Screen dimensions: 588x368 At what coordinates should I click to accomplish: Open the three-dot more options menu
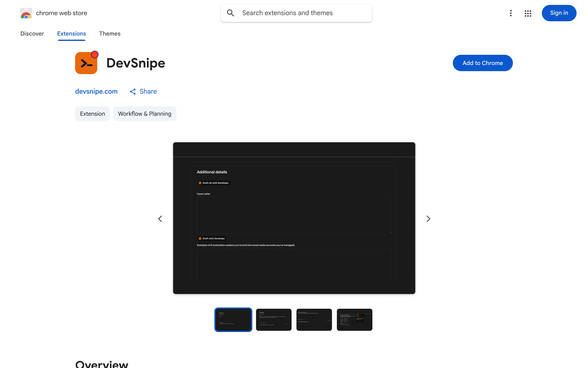point(510,13)
